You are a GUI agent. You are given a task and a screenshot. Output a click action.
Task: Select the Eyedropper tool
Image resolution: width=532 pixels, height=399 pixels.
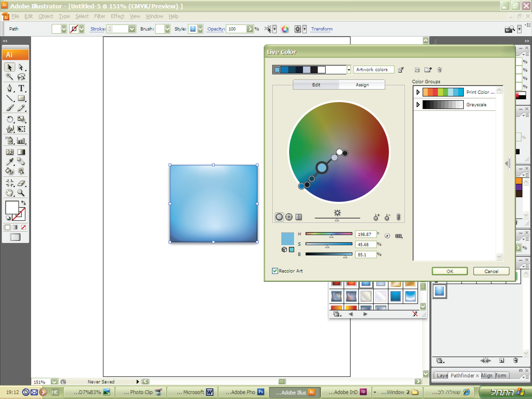[x=9, y=162]
